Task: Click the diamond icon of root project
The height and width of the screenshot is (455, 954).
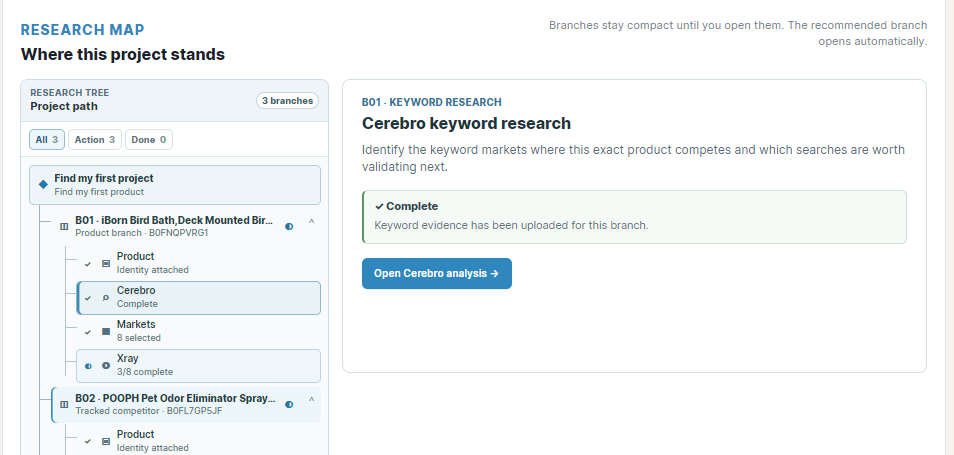Action: 43,185
